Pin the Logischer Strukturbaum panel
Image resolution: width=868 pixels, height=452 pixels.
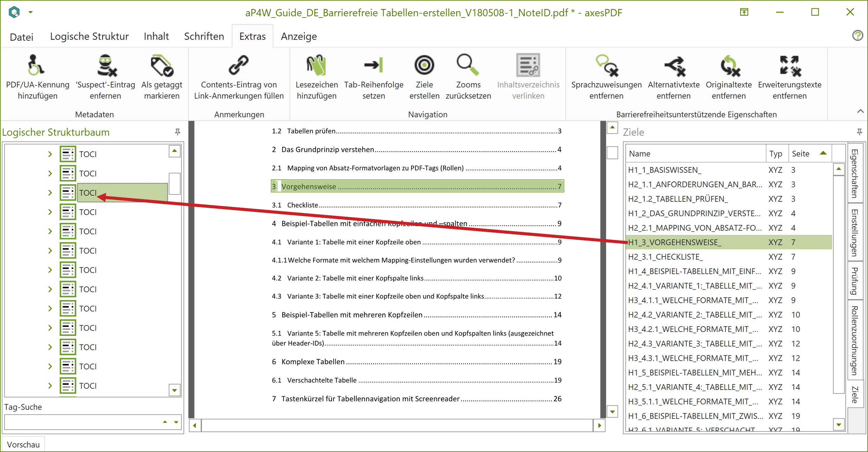pyautogui.click(x=178, y=132)
